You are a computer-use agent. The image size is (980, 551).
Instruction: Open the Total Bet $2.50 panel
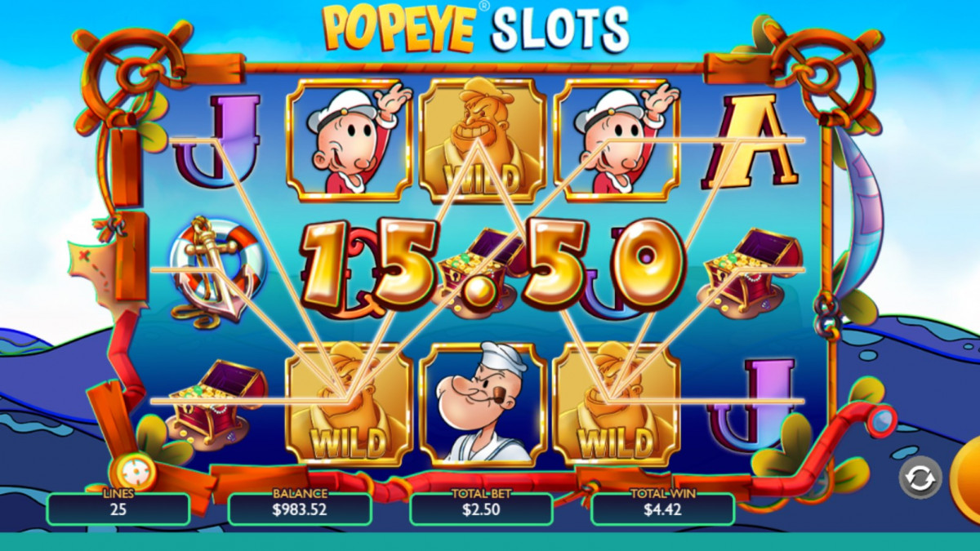481,509
